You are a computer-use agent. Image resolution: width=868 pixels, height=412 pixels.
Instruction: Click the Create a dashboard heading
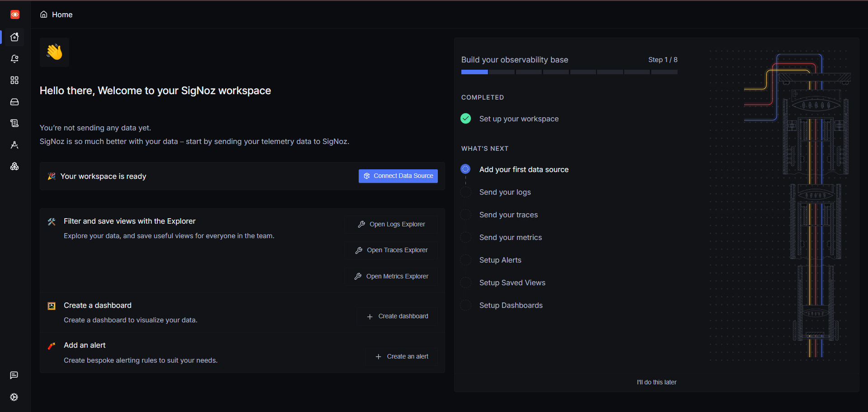click(x=98, y=305)
